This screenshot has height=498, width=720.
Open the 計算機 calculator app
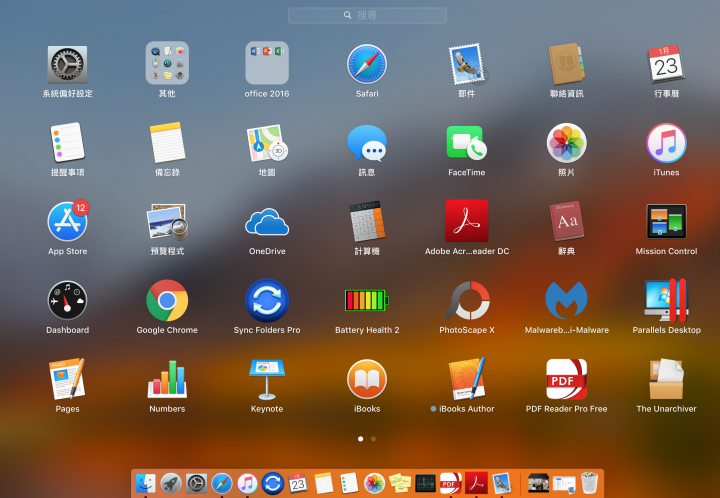click(366, 222)
